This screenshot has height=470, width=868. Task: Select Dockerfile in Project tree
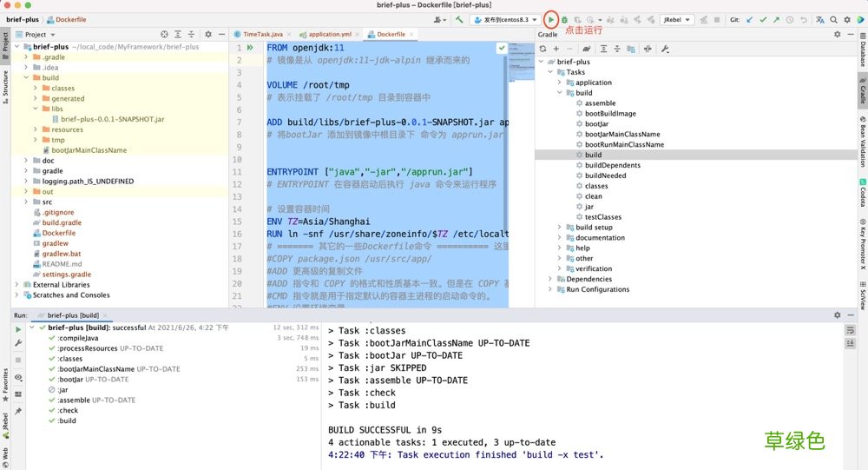(x=59, y=233)
